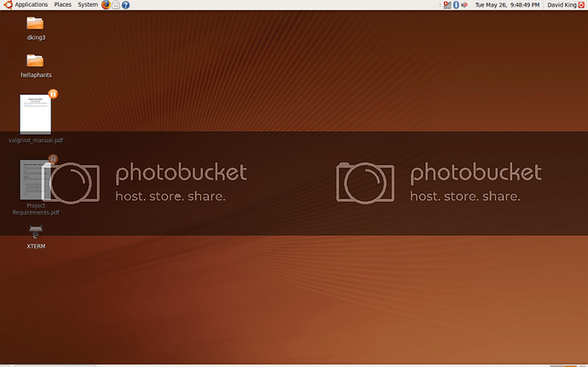The image size is (588, 367).
Task: Open the Places menu
Action: 63,5
